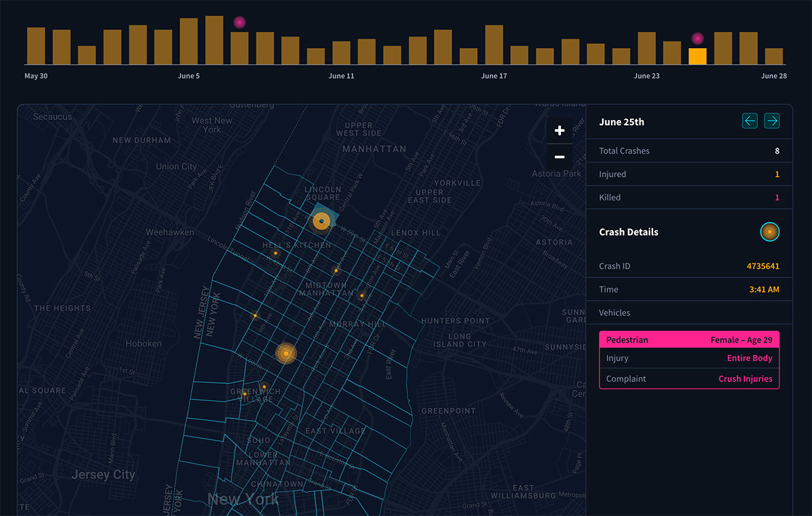
Task: Select crash marker near Murray Hill
Action: pyautogui.click(x=362, y=295)
